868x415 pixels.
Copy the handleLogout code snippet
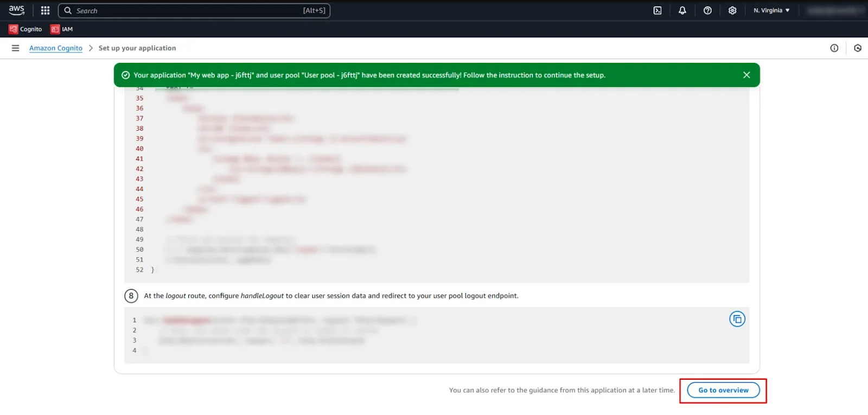[737, 319]
